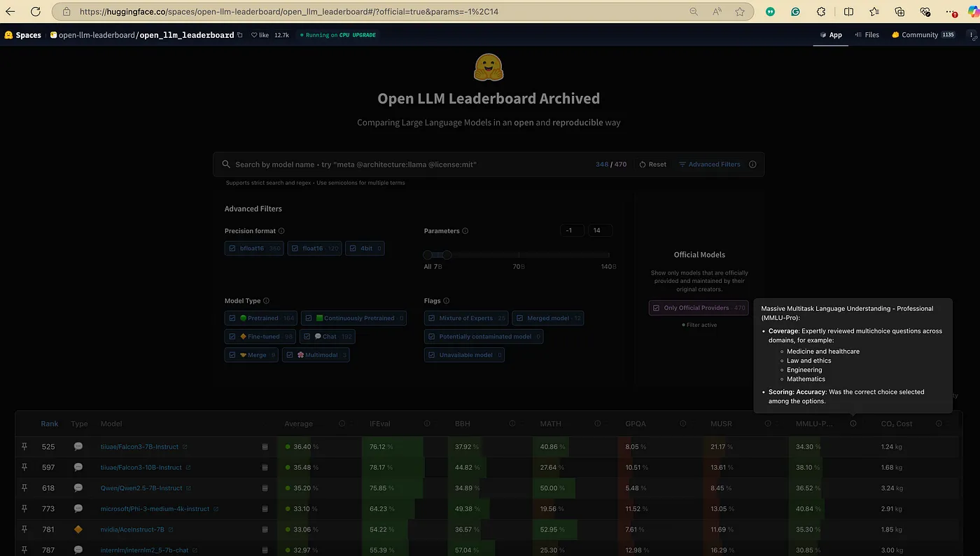Viewport: 980px width, 556px height.
Task: Sort table by MATH column header
Action: click(x=550, y=424)
